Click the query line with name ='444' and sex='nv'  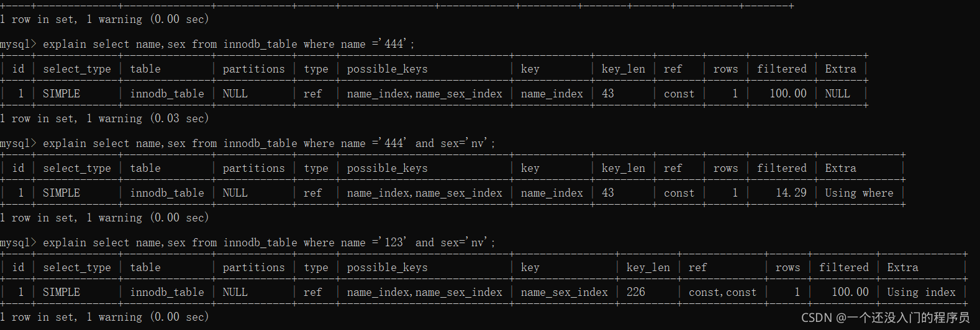pos(248,143)
